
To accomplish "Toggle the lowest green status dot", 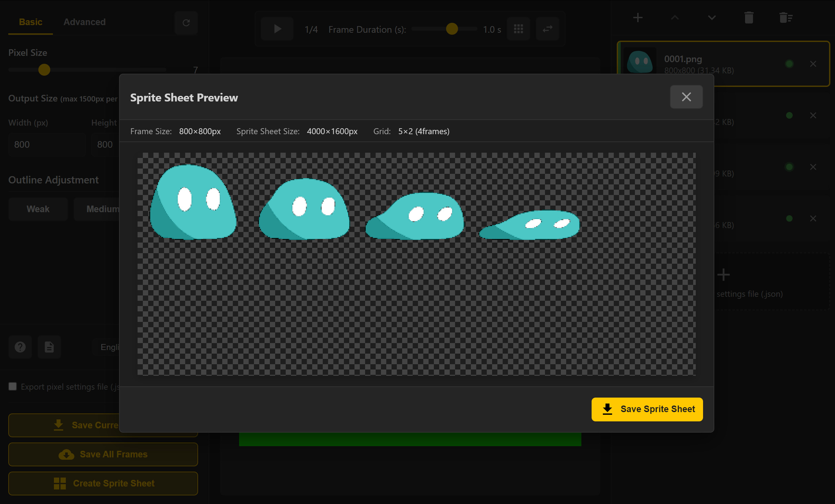I will point(789,218).
